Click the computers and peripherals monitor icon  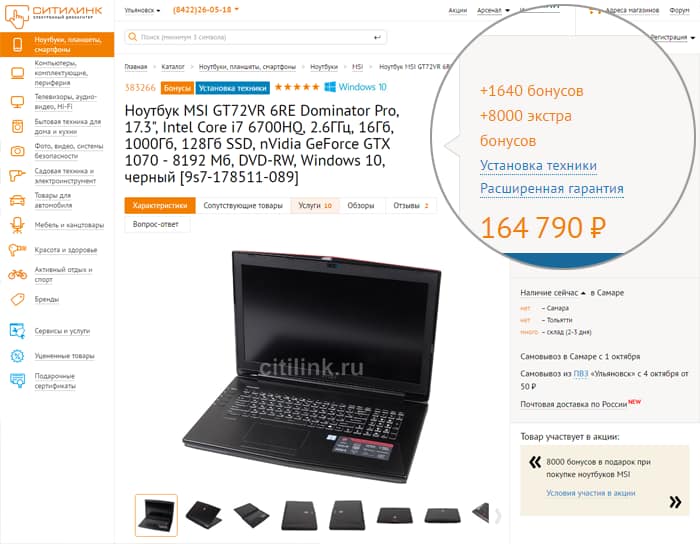pyautogui.click(x=17, y=73)
